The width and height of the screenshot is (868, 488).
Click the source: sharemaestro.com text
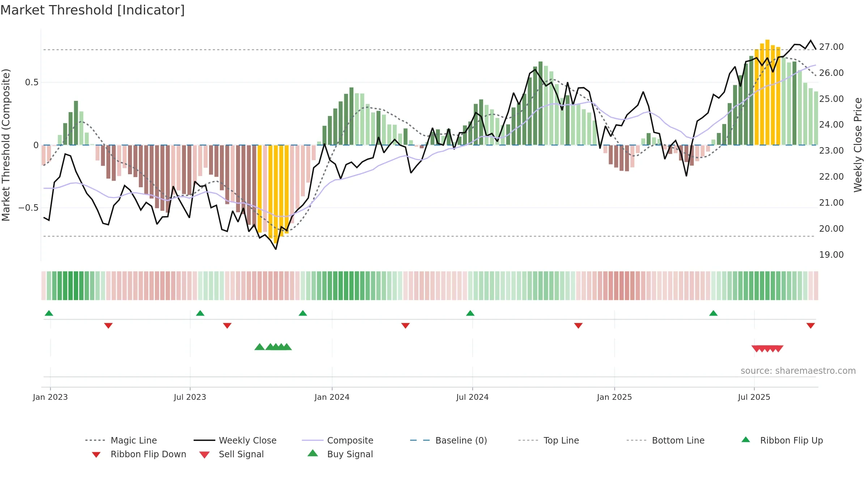tap(798, 371)
